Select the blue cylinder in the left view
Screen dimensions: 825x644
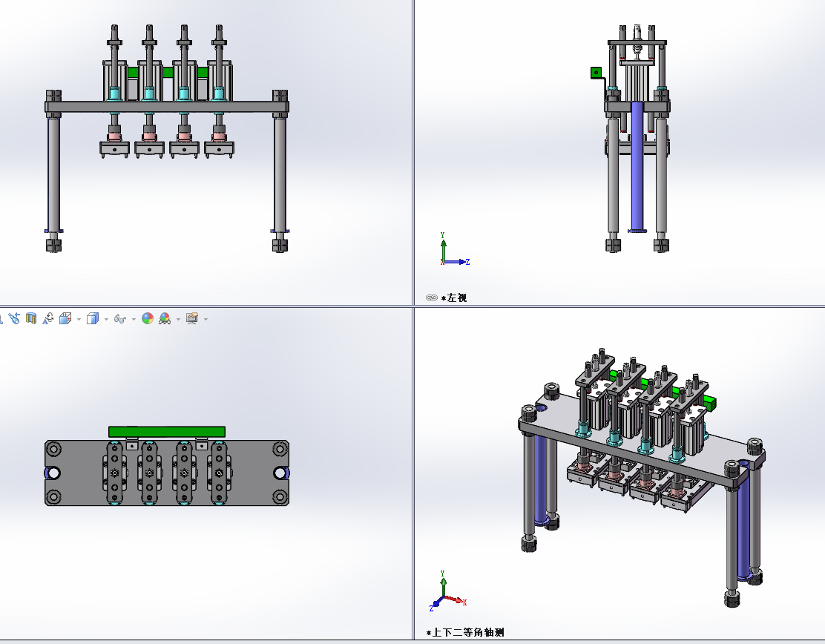tap(637, 166)
